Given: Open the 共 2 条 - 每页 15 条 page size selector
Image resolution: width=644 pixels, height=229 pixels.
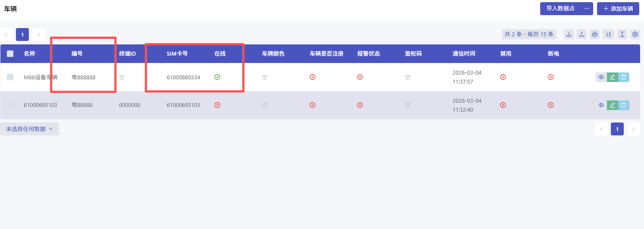Looking at the screenshot, I should click(x=529, y=35).
